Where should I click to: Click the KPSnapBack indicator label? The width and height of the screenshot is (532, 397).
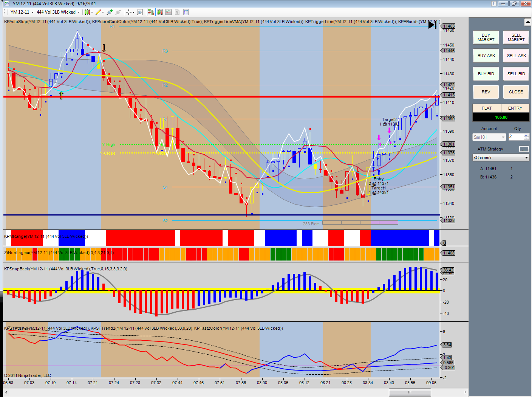(66, 269)
